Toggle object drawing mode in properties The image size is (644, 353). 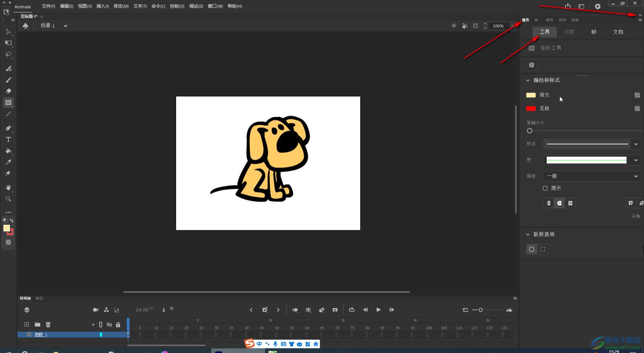(x=532, y=65)
